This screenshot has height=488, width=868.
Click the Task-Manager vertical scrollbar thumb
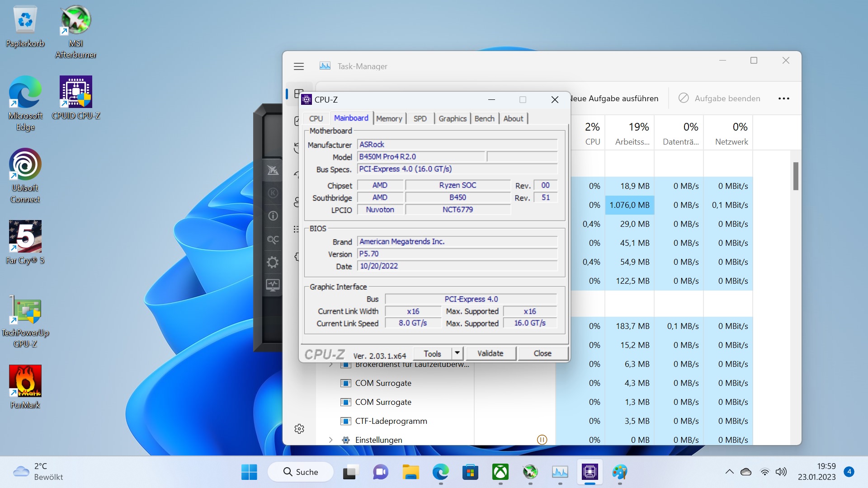tap(796, 176)
